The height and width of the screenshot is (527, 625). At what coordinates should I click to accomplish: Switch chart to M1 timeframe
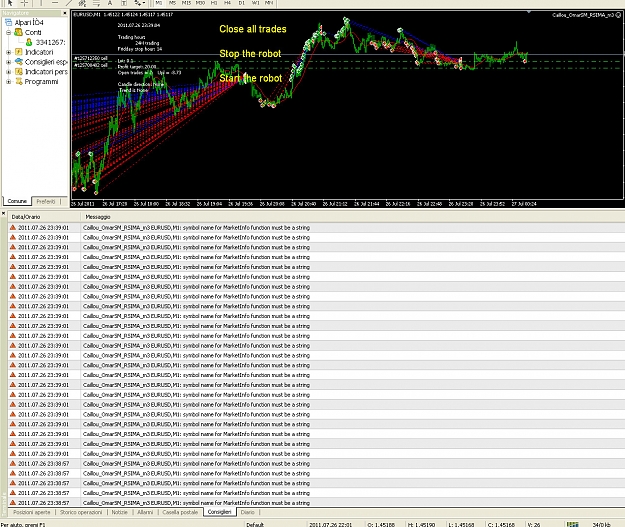click(159, 3)
